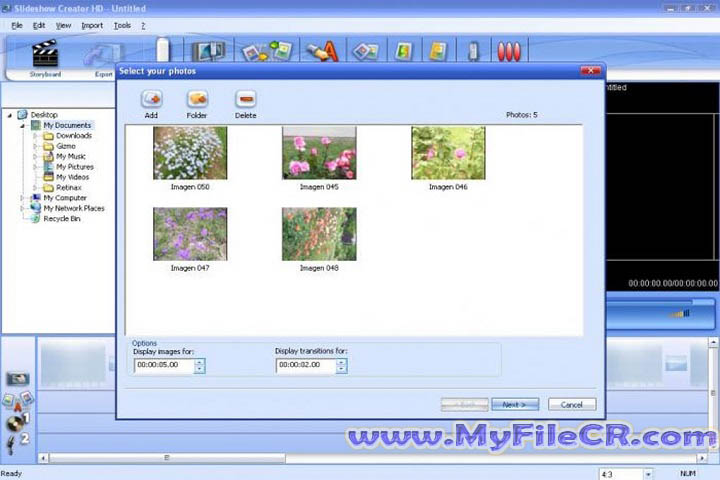The image size is (720, 480).
Task: Select the Imagen 048 thumbnail
Action: click(x=319, y=234)
